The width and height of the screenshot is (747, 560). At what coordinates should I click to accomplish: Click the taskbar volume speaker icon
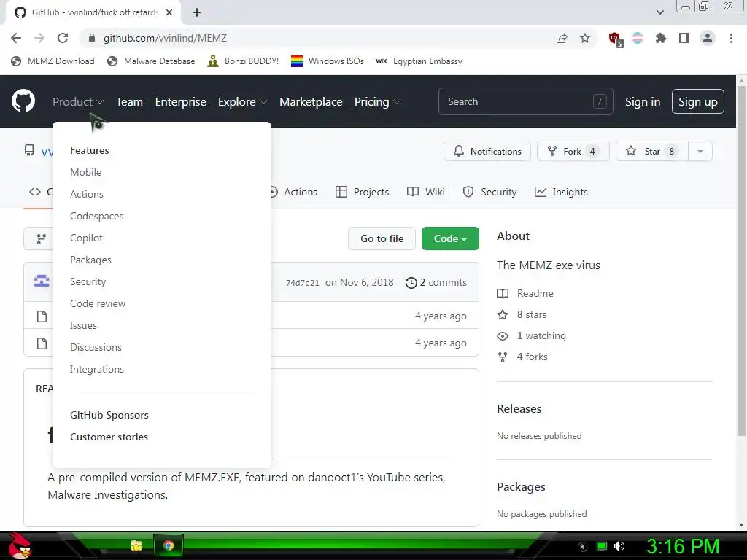tap(619, 546)
